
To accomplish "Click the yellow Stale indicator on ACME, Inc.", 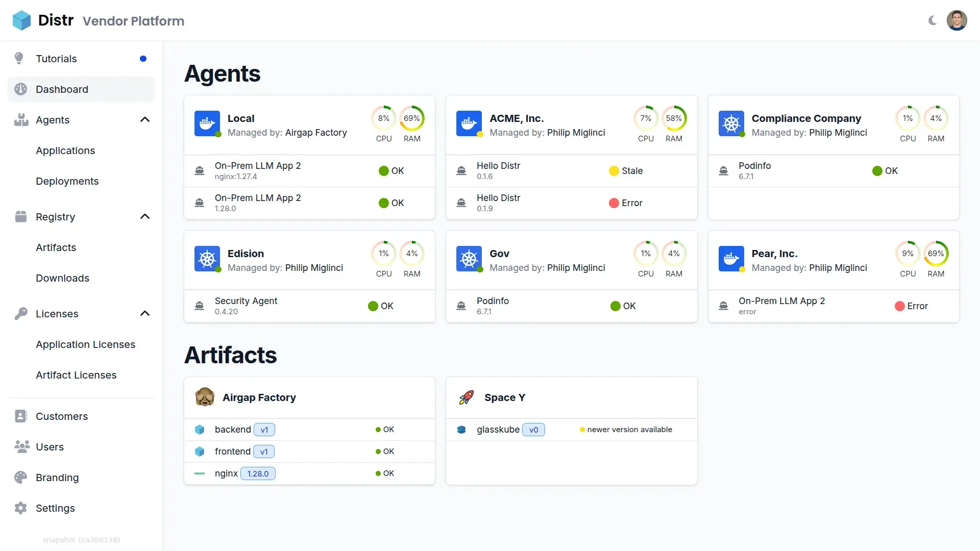I will click(613, 171).
